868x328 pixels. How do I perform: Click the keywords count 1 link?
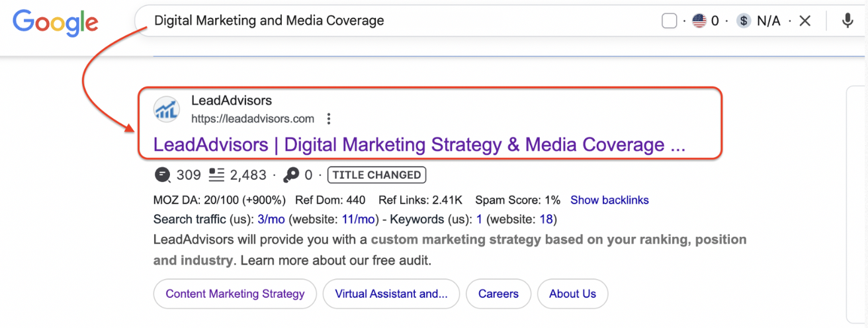pos(479,220)
